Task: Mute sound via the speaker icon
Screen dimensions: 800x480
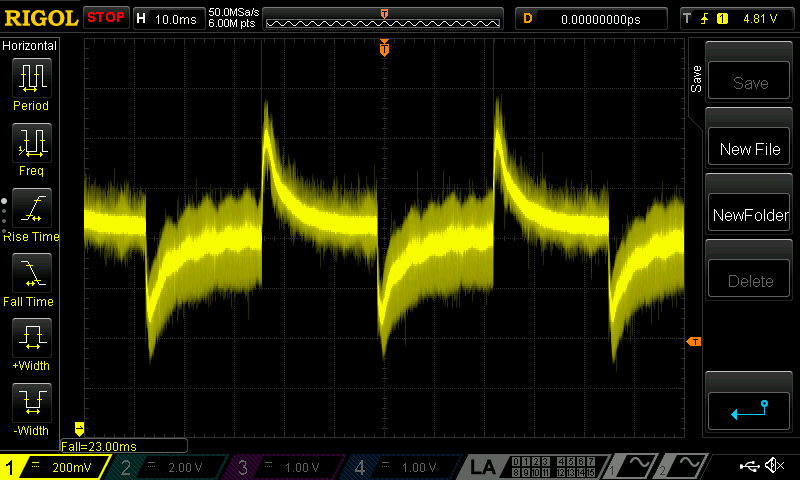Action: tap(774, 466)
